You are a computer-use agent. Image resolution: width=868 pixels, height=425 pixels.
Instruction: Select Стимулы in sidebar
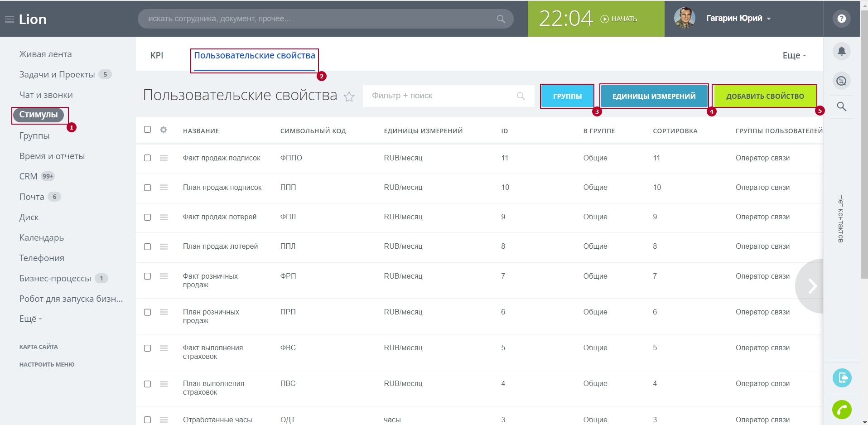[39, 115]
